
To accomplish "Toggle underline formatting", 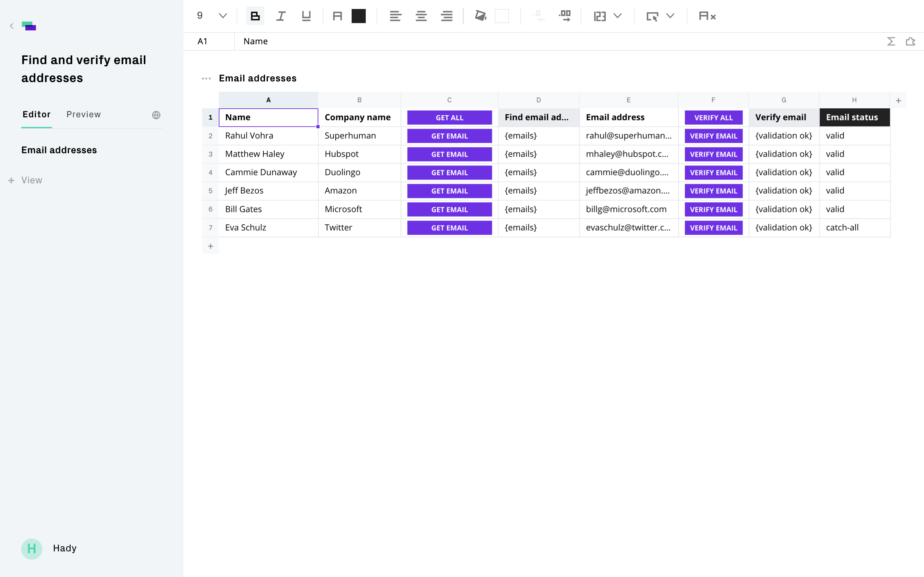I will (306, 16).
